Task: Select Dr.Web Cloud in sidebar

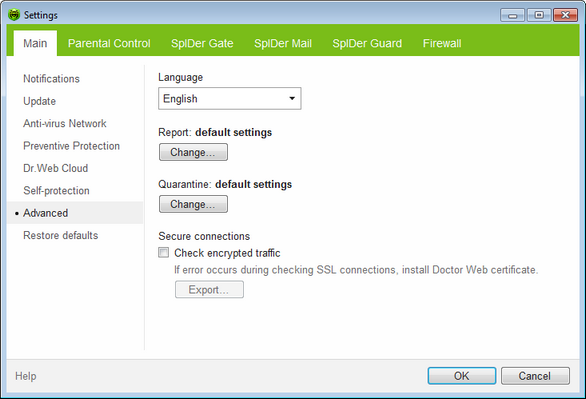Action: pos(55,168)
